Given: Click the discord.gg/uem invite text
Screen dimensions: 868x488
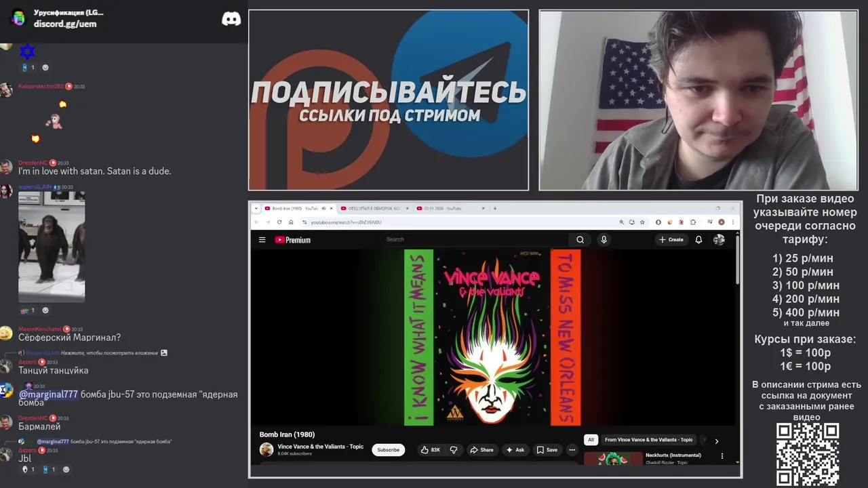Looking at the screenshot, I should [65, 24].
